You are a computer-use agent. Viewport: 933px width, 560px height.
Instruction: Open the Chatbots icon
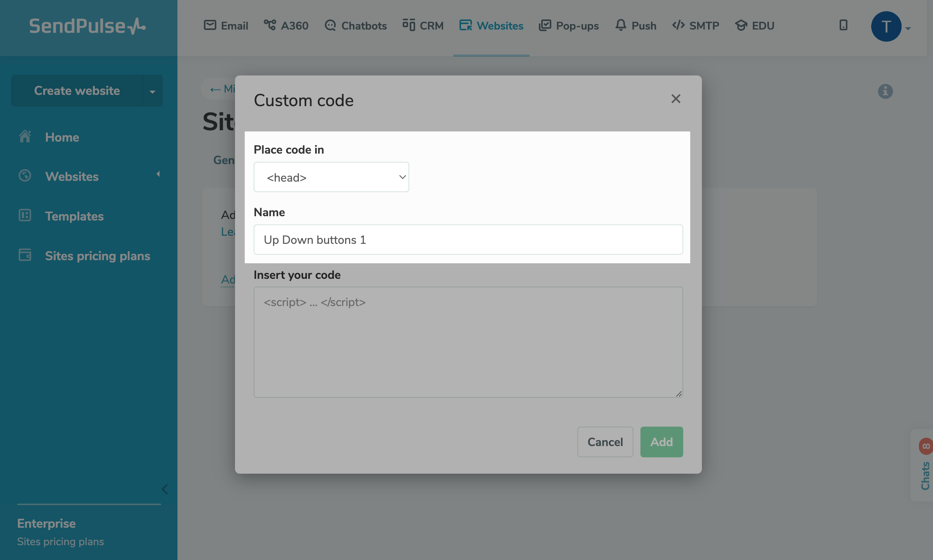330,25
